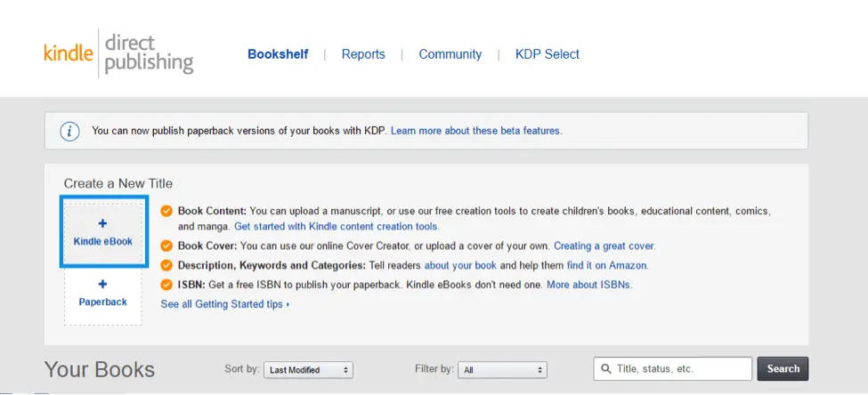Click the Book Content orange checkmark icon
This screenshot has width=868, height=395.
coord(166,212)
